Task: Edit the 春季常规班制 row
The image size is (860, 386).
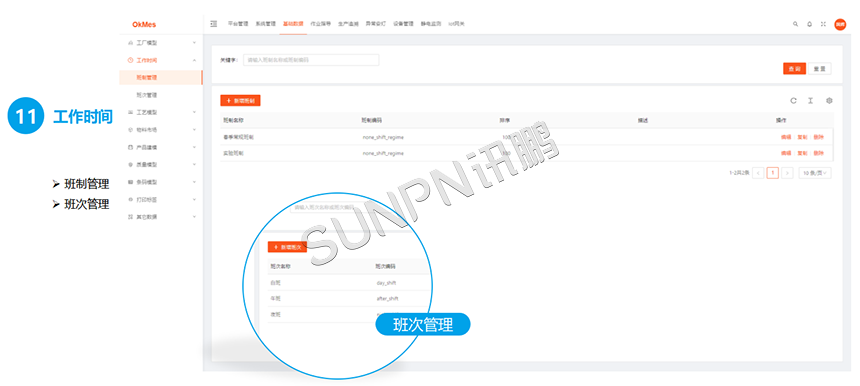Action: coord(786,137)
